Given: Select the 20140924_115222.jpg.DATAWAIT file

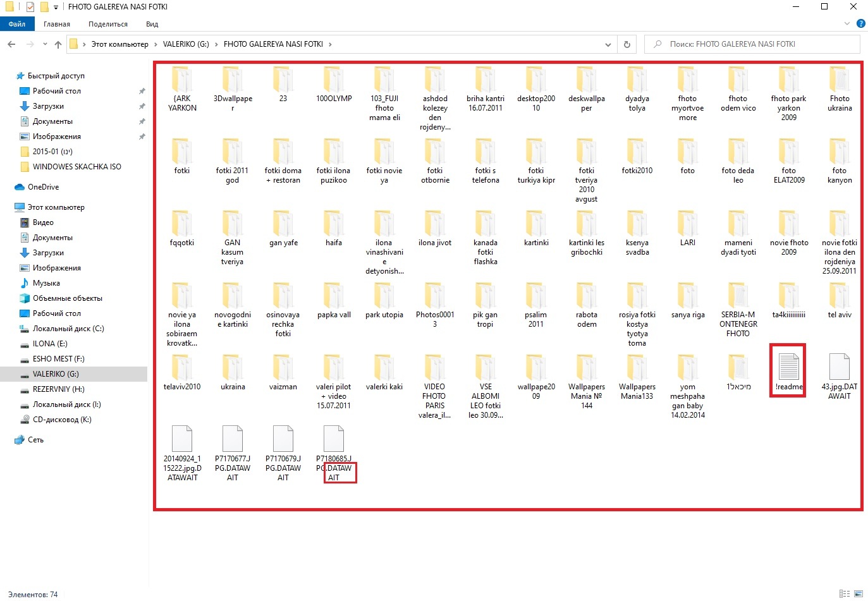Looking at the screenshot, I should tap(182, 453).
